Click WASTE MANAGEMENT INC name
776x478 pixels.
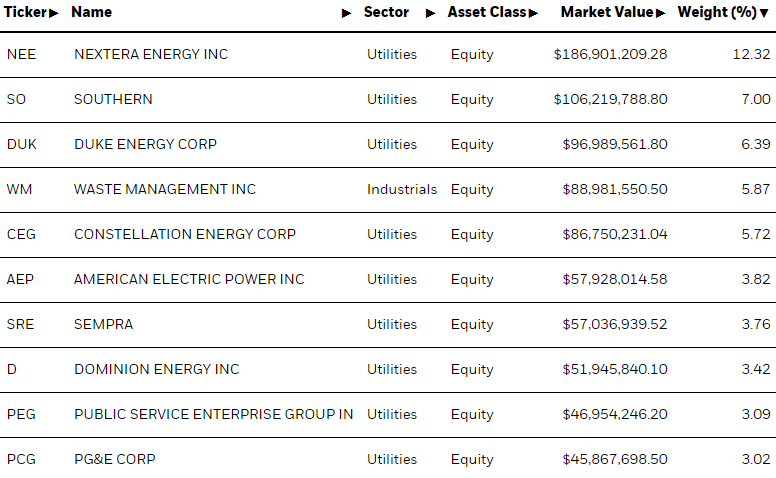[165, 190]
